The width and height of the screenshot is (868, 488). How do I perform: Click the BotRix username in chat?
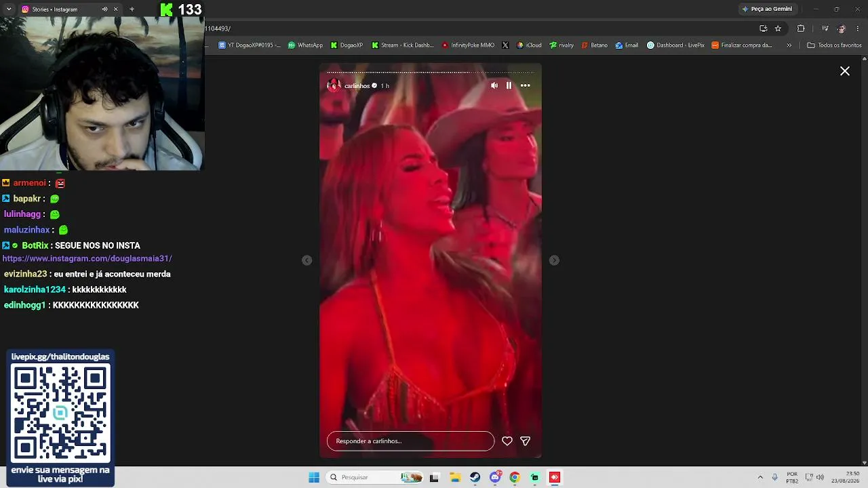coord(35,245)
